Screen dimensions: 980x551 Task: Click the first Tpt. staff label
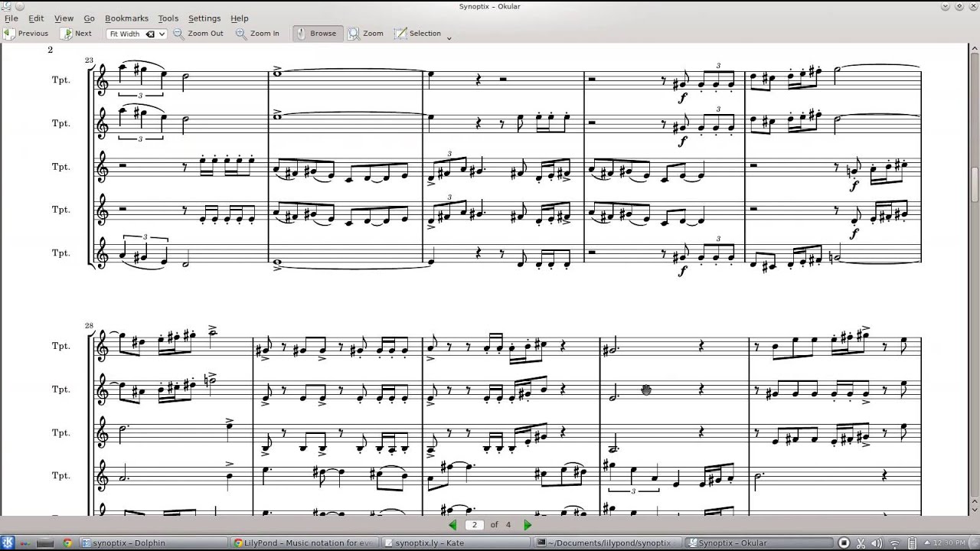click(61, 80)
